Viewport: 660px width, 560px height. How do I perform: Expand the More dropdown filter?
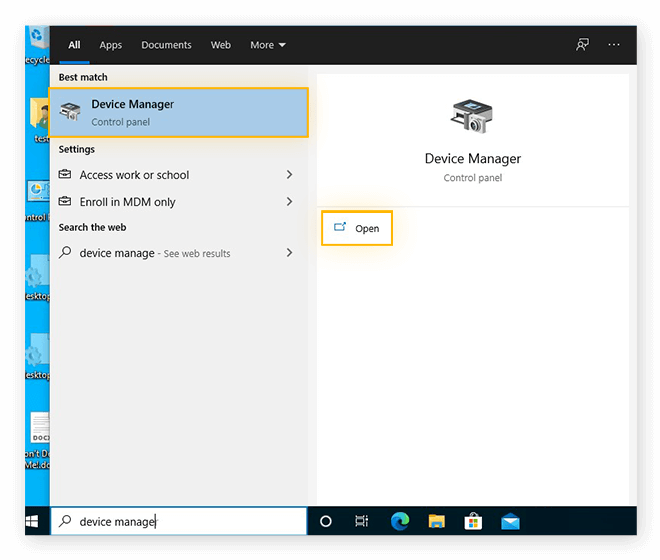tap(268, 45)
